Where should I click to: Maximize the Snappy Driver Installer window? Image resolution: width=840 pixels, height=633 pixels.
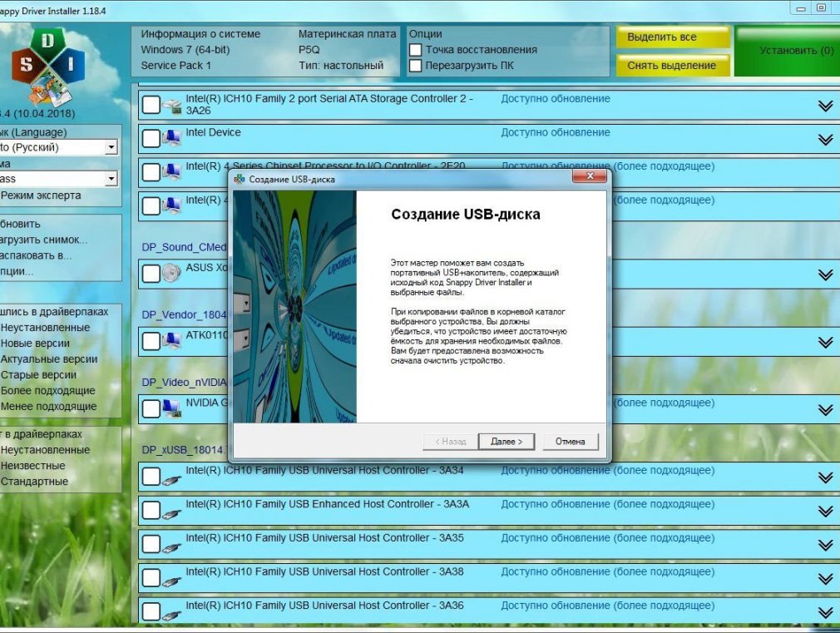[x=821, y=7]
